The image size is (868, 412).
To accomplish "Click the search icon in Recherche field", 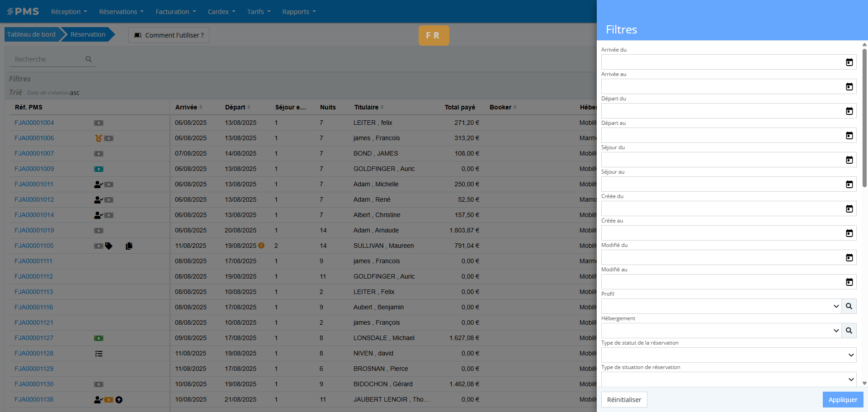I will 89,59.
